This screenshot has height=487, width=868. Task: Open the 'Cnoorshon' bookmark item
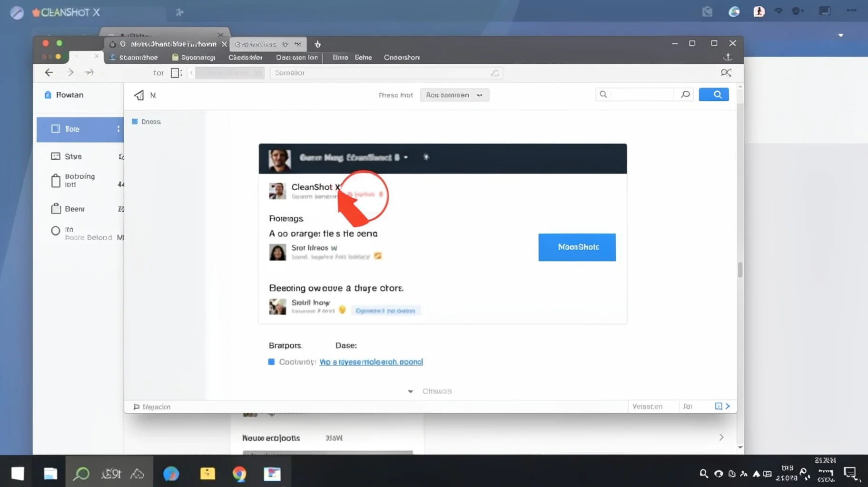click(x=402, y=58)
